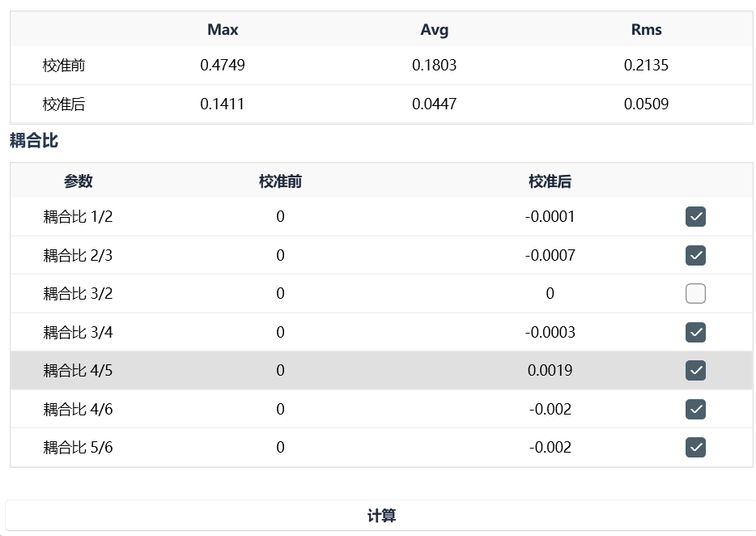Select the 耦合比 2/3 row label
Screen dimensions: 756x536
coord(78,255)
